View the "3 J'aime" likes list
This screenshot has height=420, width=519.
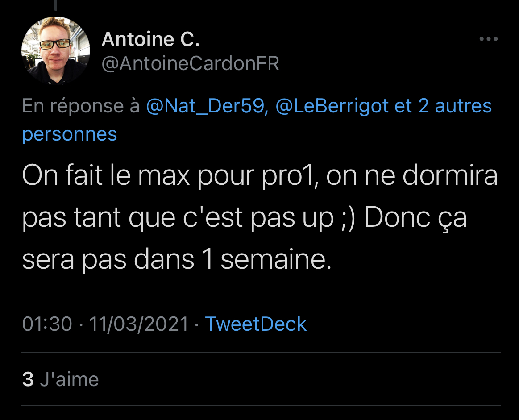(60, 379)
